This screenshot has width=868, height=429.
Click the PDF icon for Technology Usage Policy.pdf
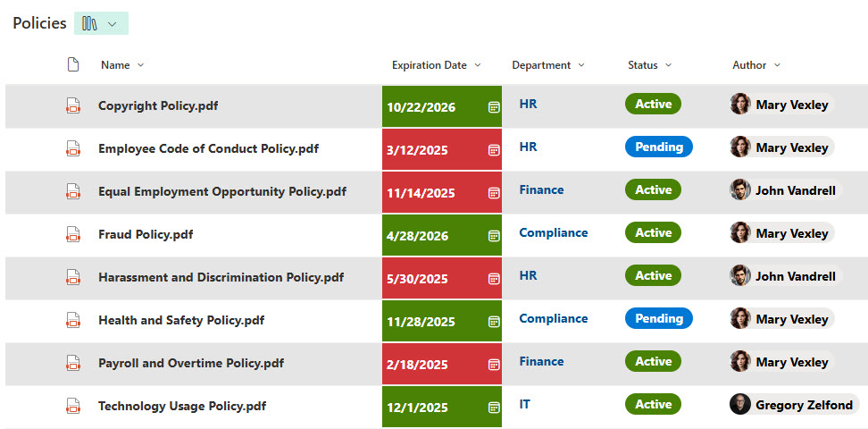pos(73,406)
